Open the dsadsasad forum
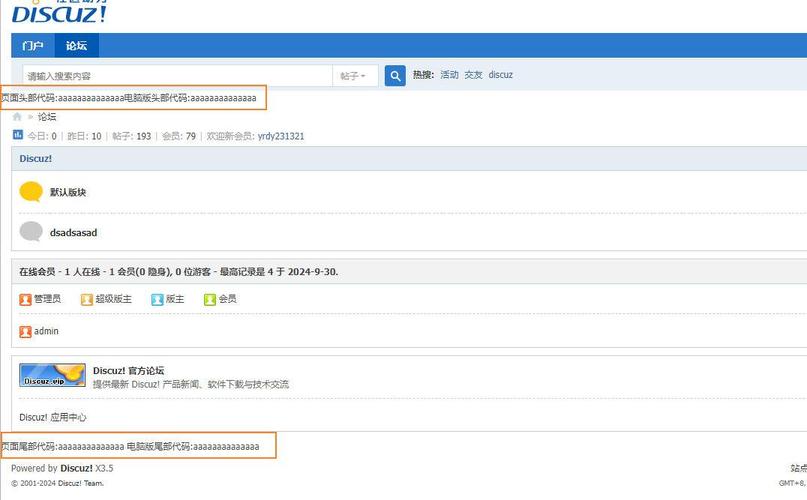This screenshot has height=500, width=807. (x=74, y=233)
